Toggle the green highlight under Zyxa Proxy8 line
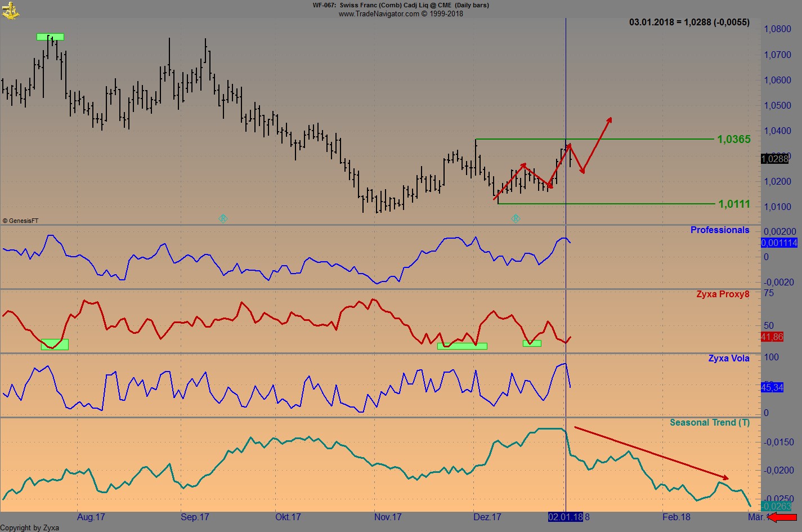The height and width of the screenshot is (532, 802). [x=462, y=346]
